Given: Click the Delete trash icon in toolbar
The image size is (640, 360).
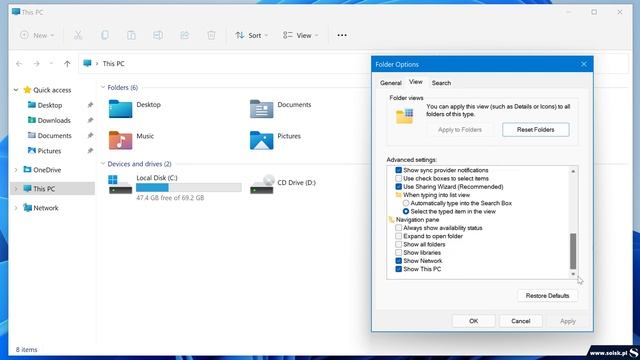Looking at the screenshot, I should point(211,35).
